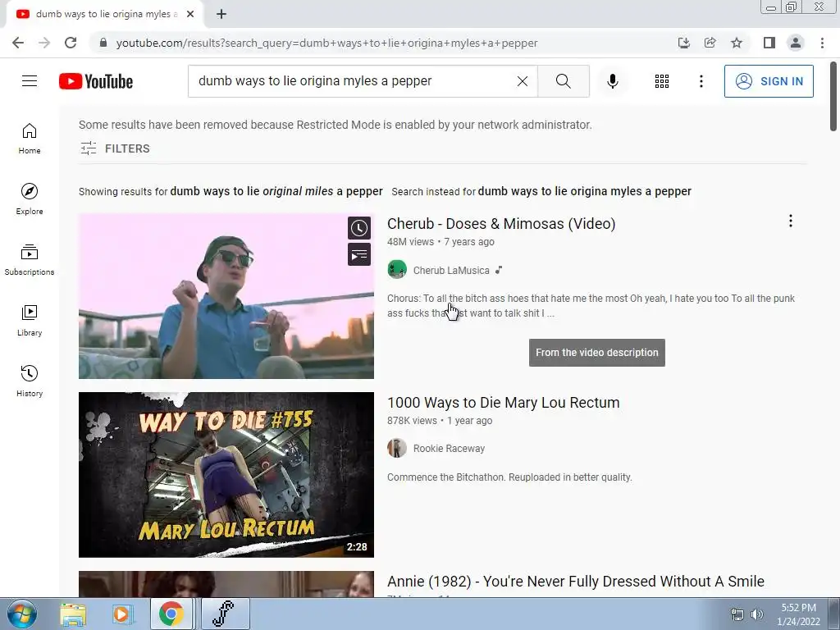The height and width of the screenshot is (630, 840).
Task: Open YouTube settings three-dot menu
Action: (701, 81)
